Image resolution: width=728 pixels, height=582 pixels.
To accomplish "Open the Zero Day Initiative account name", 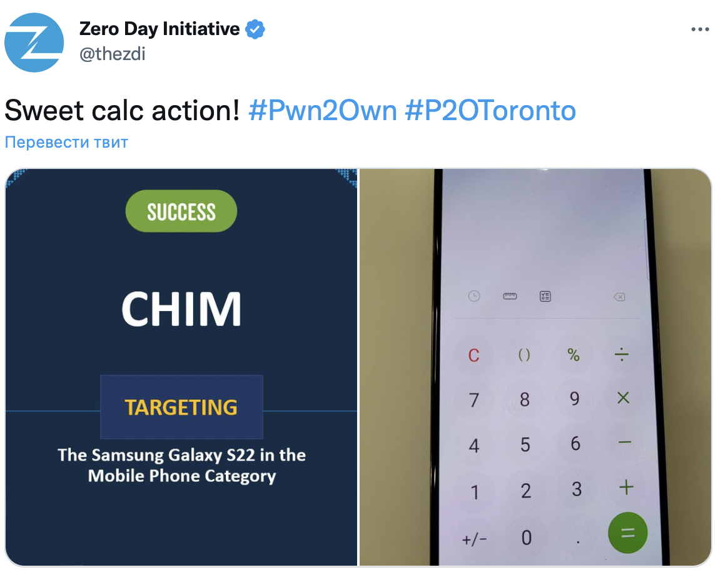I will [x=159, y=29].
